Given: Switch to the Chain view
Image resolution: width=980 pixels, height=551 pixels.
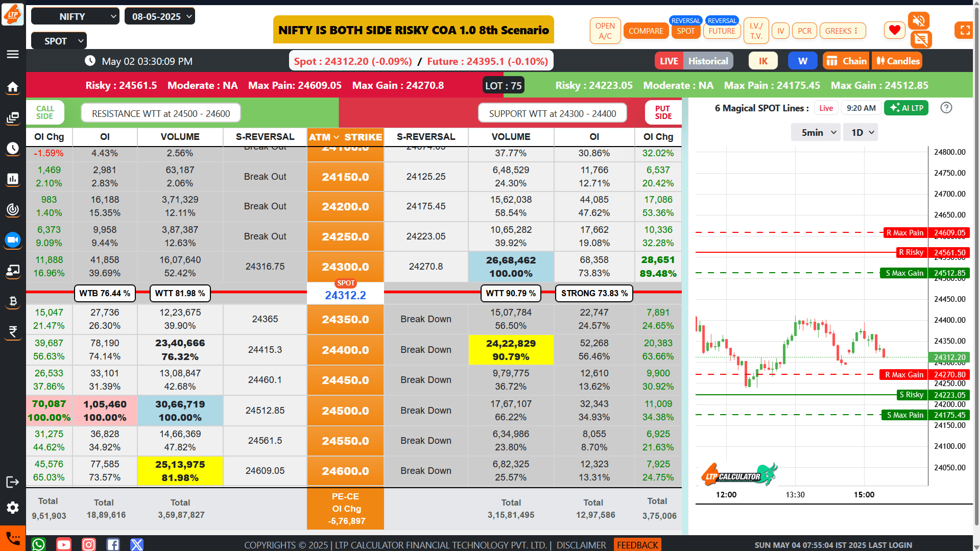Looking at the screenshot, I should click(x=846, y=61).
